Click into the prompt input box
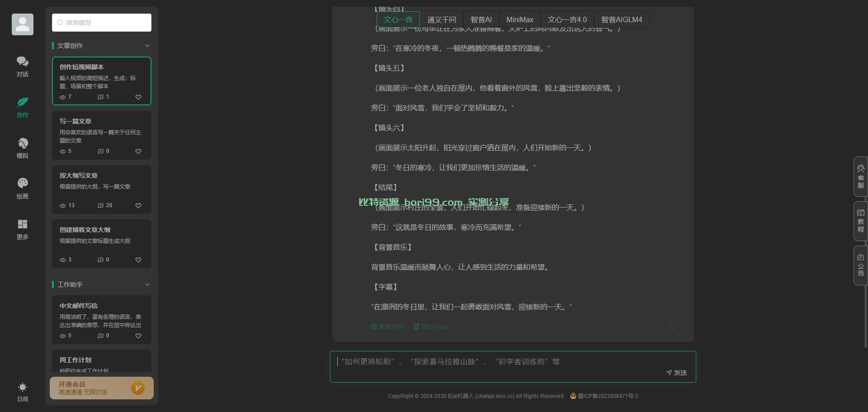The height and width of the screenshot is (412, 868). click(x=513, y=367)
